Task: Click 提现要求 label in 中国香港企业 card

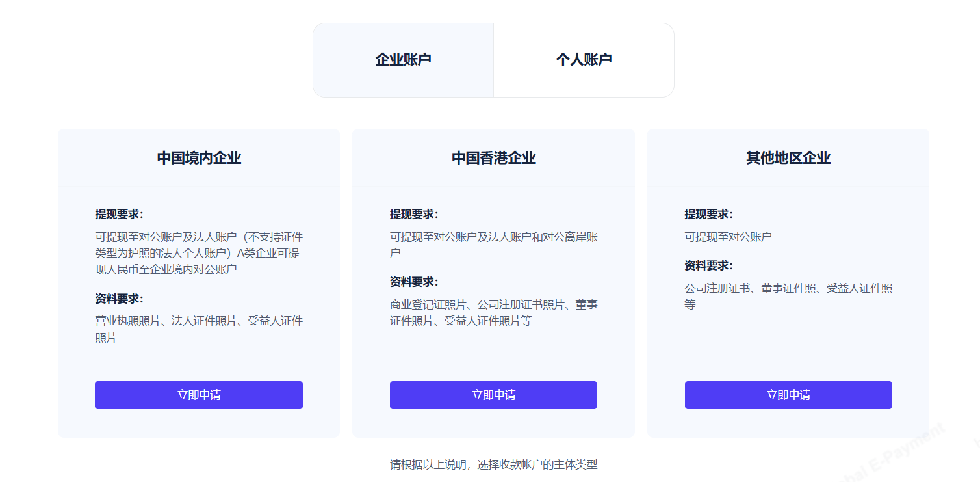Action: pos(414,214)
